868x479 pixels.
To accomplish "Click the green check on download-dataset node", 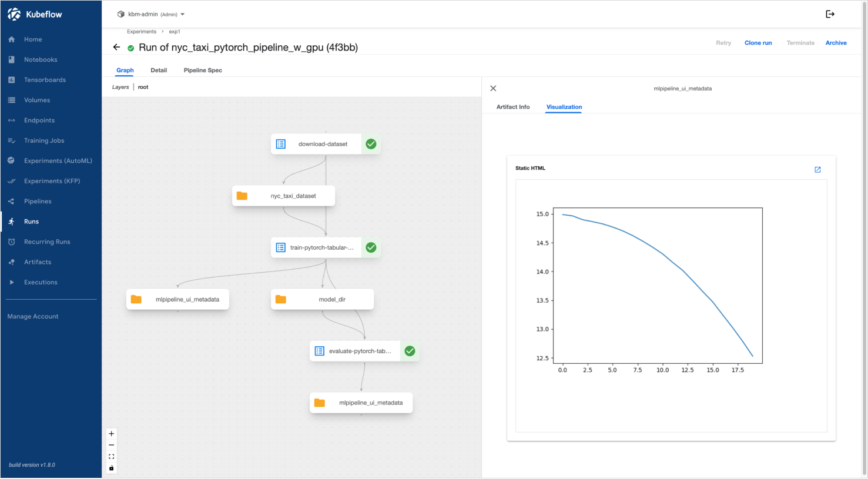I will pyautogui.click(x=371, y=144).
